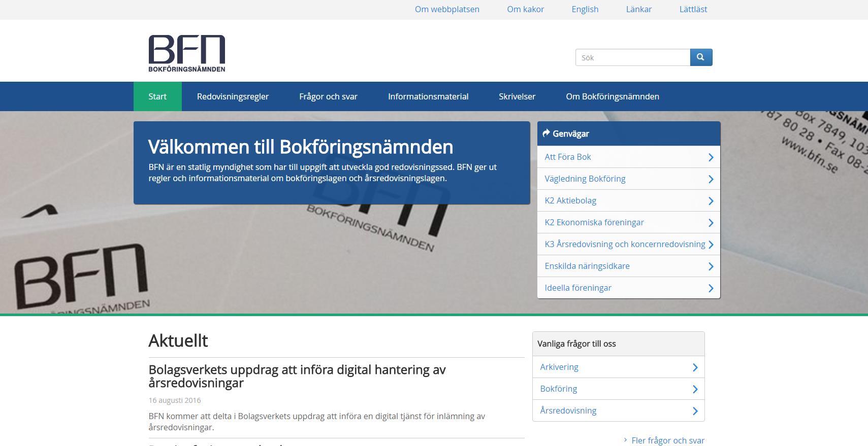Open the Frågor och svar menu item
868x446 pixels.
(x=328, y=96)
